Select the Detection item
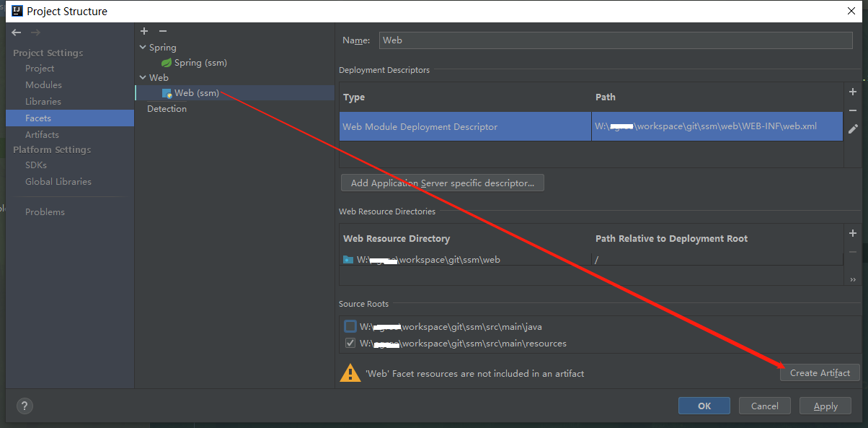Image resolution: width=868 pixels, height=428 pixels. point(167,109)
